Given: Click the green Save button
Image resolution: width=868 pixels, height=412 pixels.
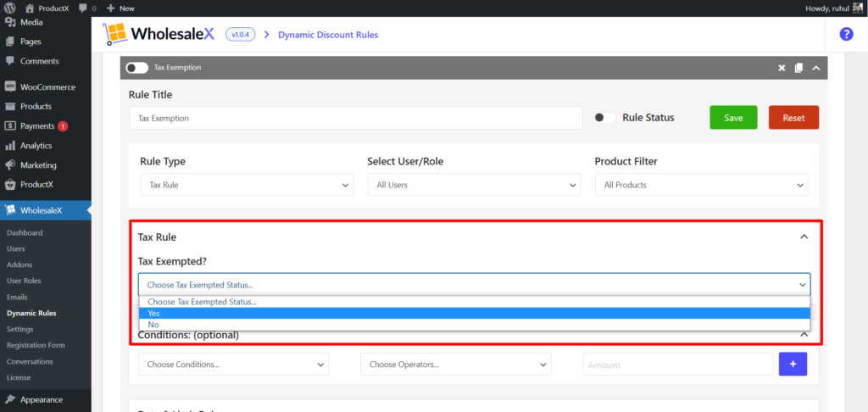Looking at the screenshot, I should click(x=733, y=117).
